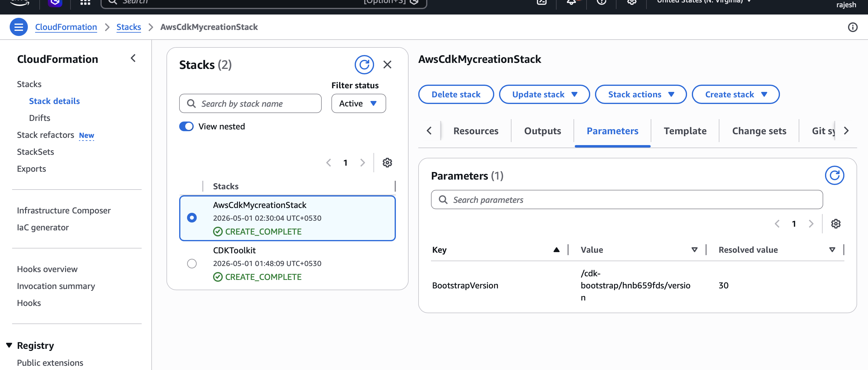Switch to the Template tab

(x=685, y=131)
